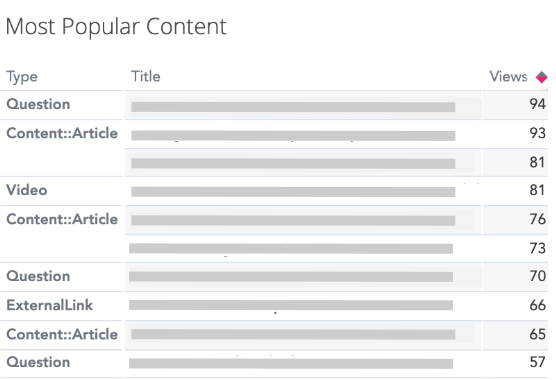Open the Content::Article title with 93 views
556x380 pixels.
point(293,135)
